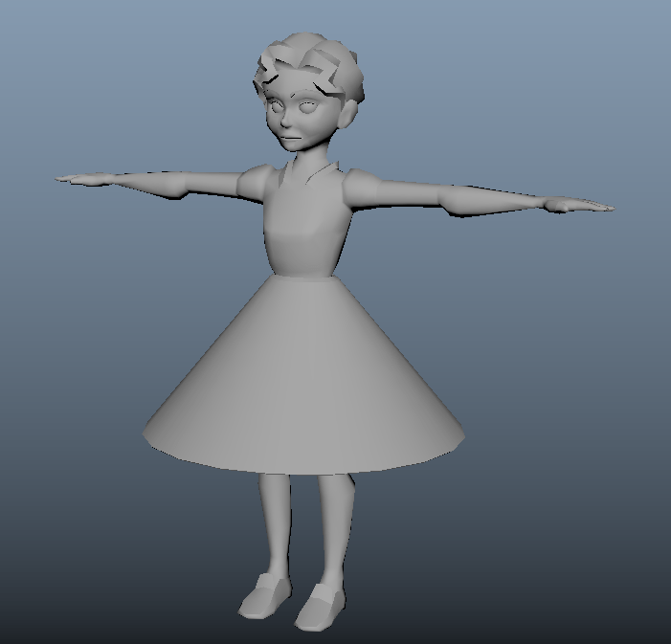Click the puff sleeve on the left side
The height and width of the screenshot is (644, 671).
pyautogui.click(x=256, y=182)
